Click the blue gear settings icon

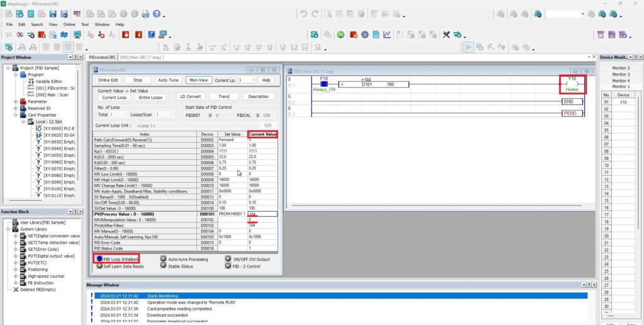[365, 35]
